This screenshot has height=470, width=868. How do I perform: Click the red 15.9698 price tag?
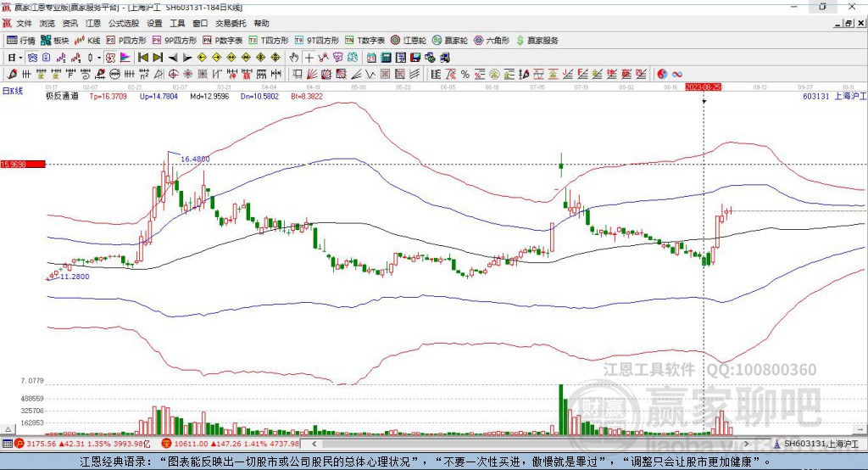click(x=23, y=164)
